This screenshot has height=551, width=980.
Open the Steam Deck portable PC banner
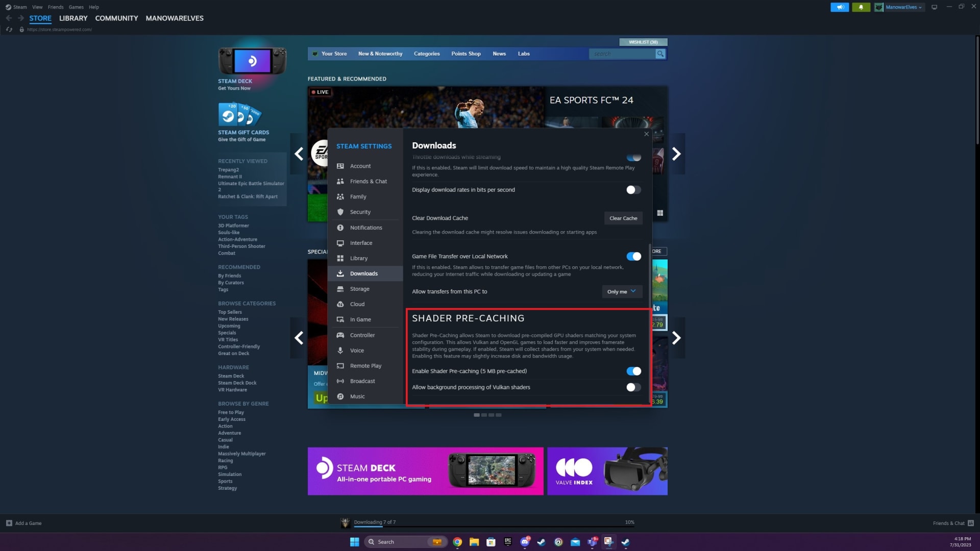425,471
